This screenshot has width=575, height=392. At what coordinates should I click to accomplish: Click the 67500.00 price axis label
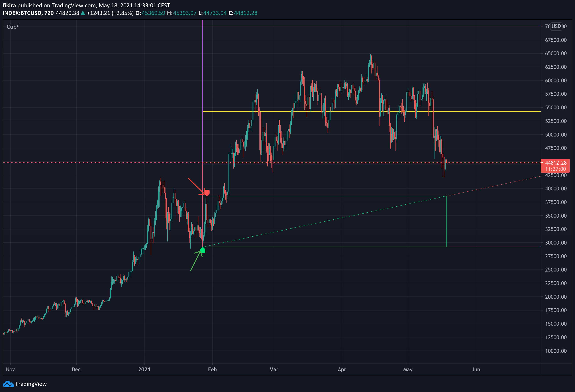pos(556,40)
